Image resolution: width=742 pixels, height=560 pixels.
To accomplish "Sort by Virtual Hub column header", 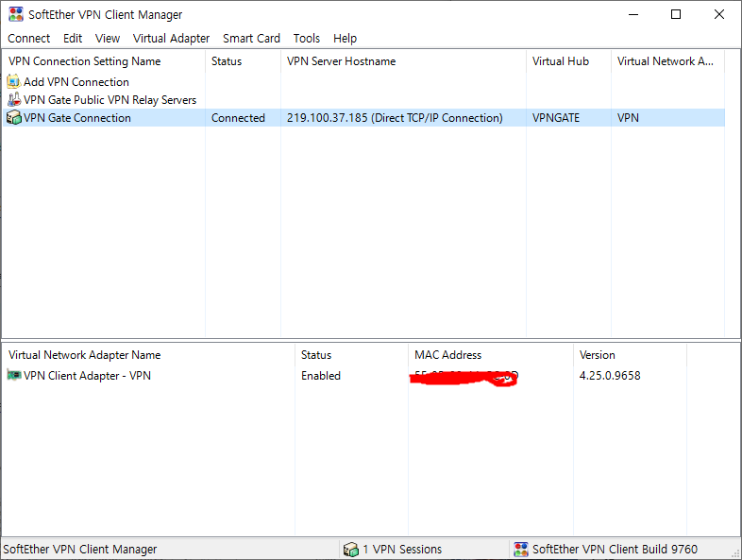I will (568, 61).
